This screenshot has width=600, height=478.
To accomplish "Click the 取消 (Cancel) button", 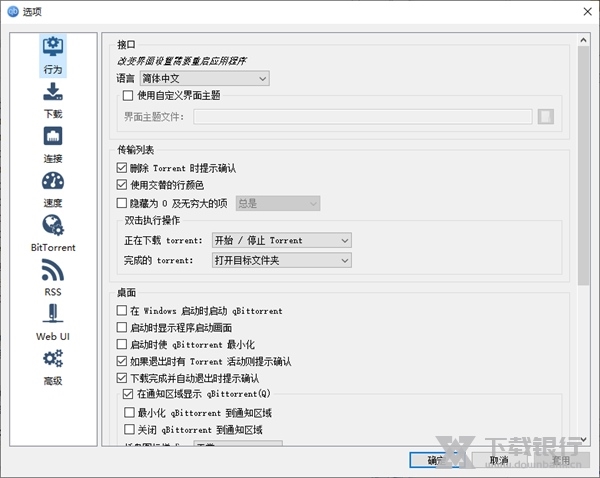I will coord(500,460).
